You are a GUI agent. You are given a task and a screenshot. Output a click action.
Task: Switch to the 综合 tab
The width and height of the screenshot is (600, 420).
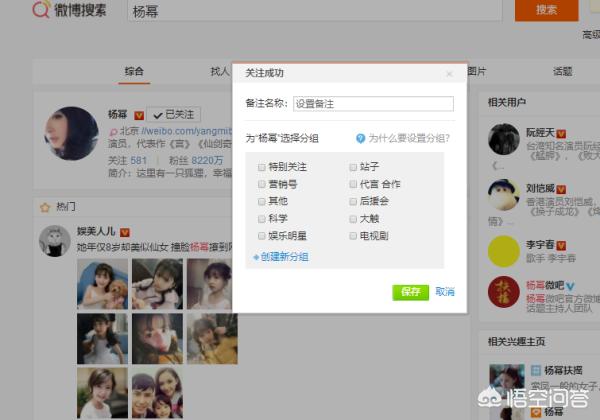(x=134, y=71)
